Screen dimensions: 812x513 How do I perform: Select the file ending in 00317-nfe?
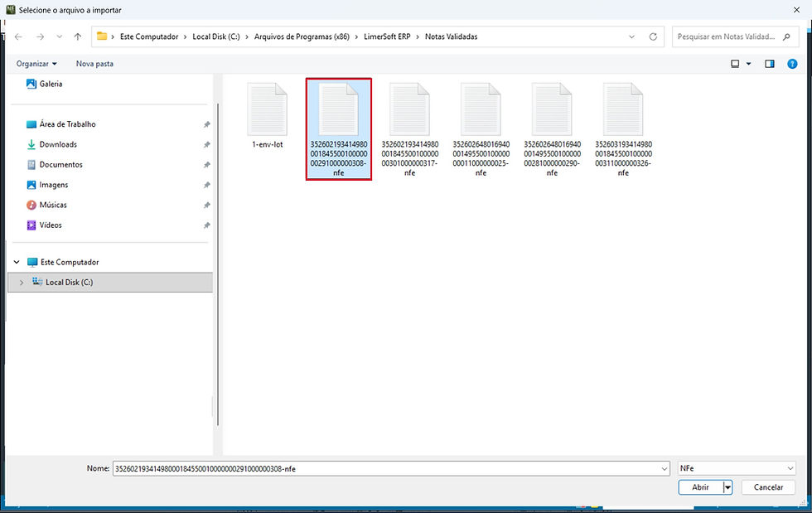[409, 129]
